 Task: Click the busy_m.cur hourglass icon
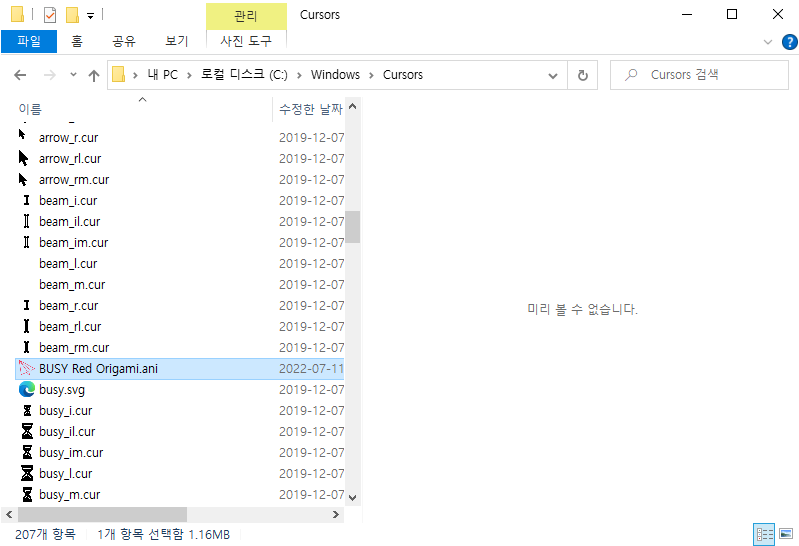point(27,494)
